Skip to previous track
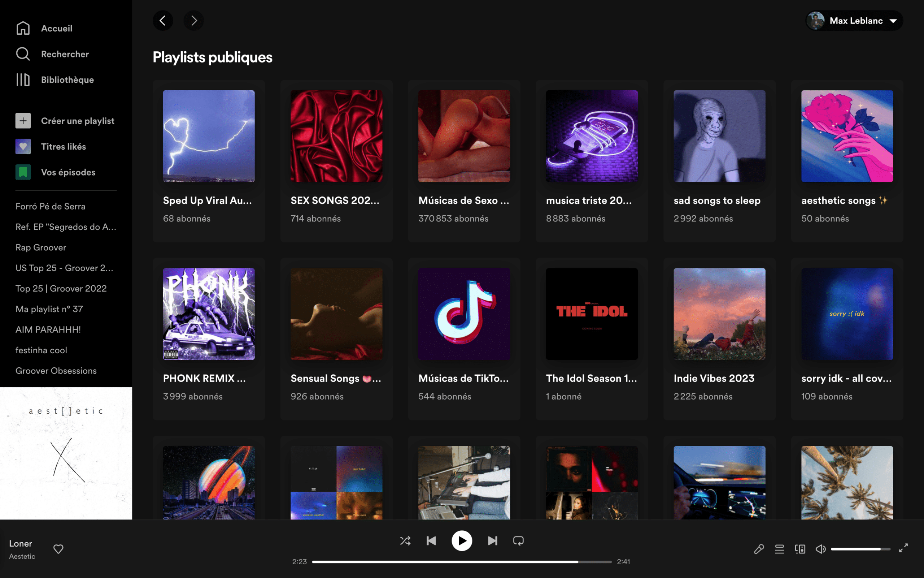 [431, 540]
